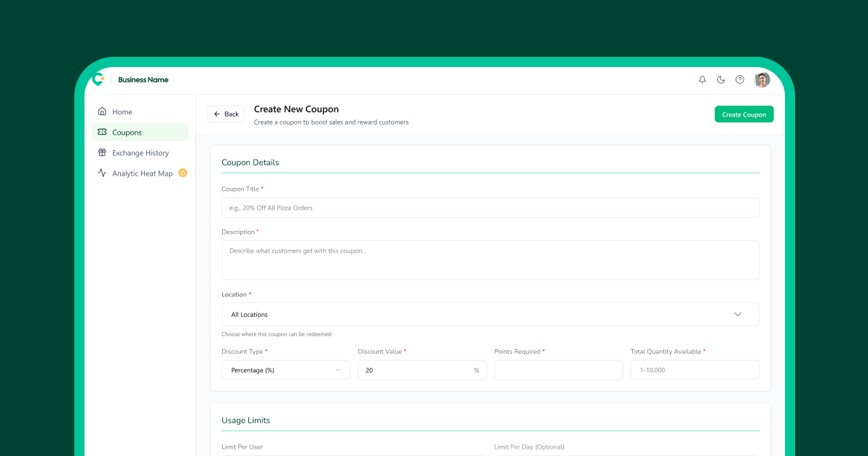Click the Analytic Heat Map pulse icon
This screenshot has height=456, width=868.
[102, 173]
